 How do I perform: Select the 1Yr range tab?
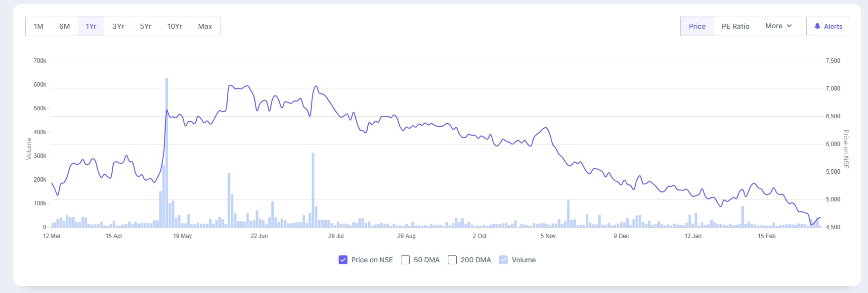(x=91, y=26)
